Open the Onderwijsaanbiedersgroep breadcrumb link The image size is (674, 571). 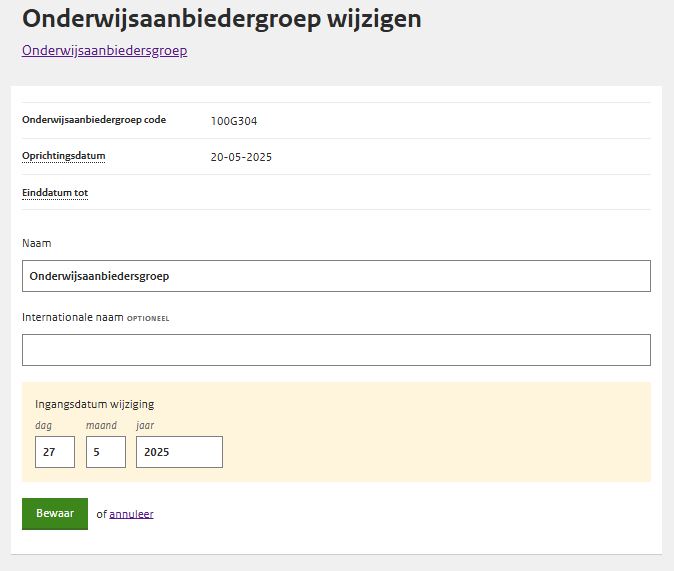point(104,51)
